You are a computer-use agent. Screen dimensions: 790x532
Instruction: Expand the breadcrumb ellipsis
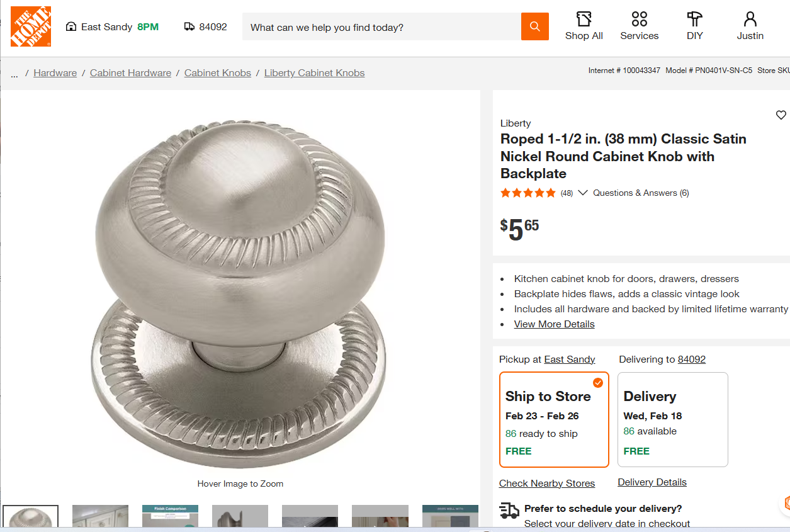[14, 73]
